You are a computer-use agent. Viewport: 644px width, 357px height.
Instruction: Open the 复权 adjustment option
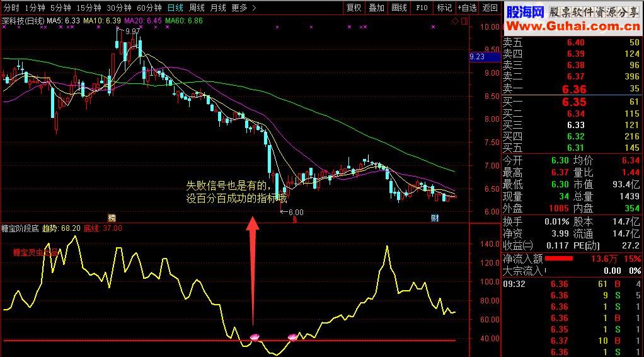(x=354, y=8)
